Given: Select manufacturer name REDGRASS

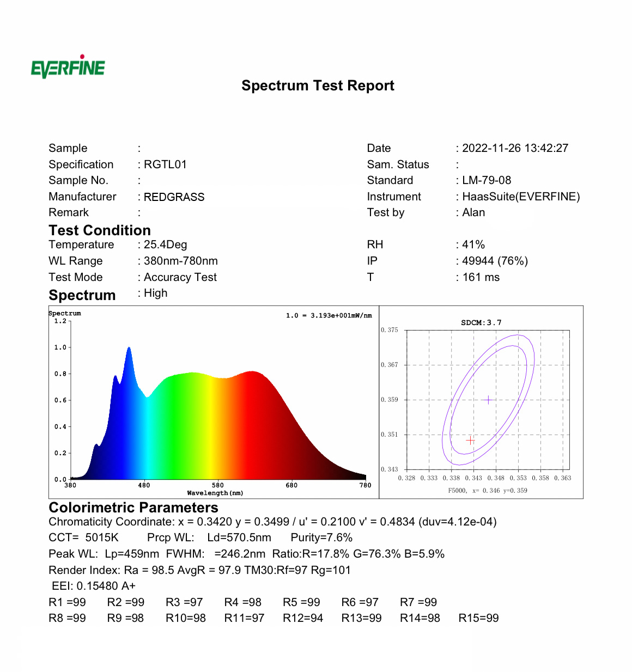Looking at the screenshot, I should coord(174,197).
